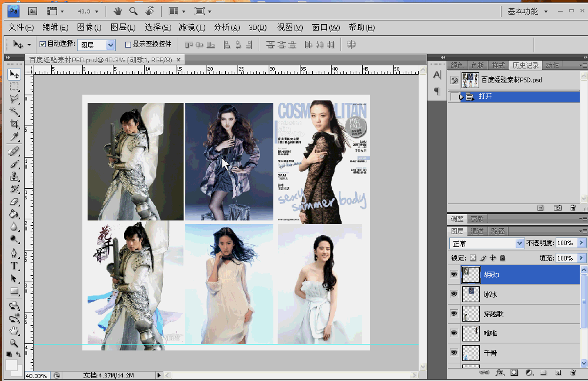Open the fill slider arrow
588x381 pixels.
click(x=582, y=258)
